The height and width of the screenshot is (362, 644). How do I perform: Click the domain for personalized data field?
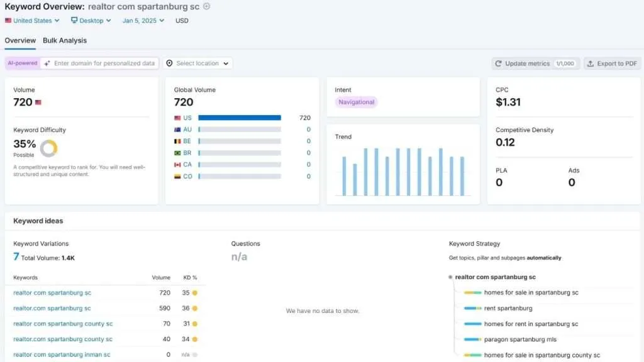[100, 63]
